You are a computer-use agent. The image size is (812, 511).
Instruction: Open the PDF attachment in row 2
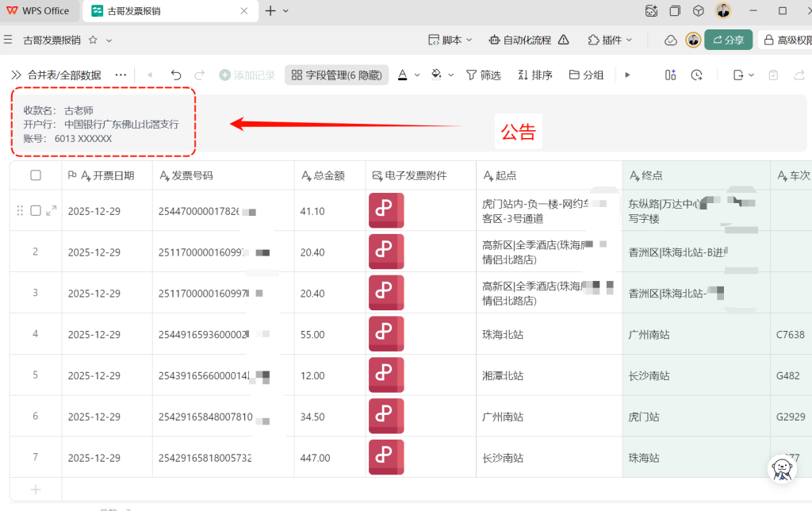[x=386, y=252]
